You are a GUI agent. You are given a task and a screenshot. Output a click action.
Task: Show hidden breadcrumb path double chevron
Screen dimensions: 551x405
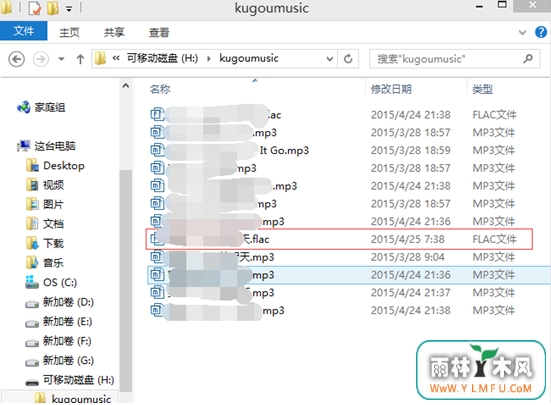[116, 58]
